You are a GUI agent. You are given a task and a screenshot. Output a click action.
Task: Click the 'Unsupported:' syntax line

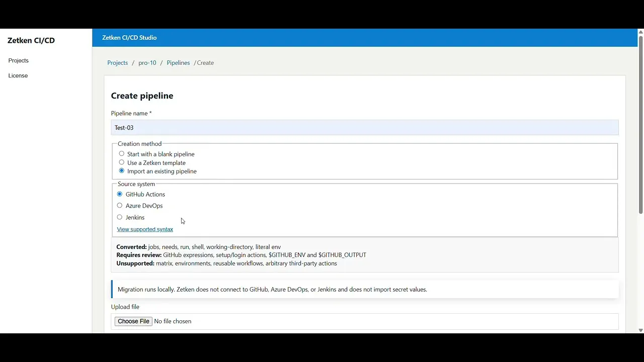227,263
